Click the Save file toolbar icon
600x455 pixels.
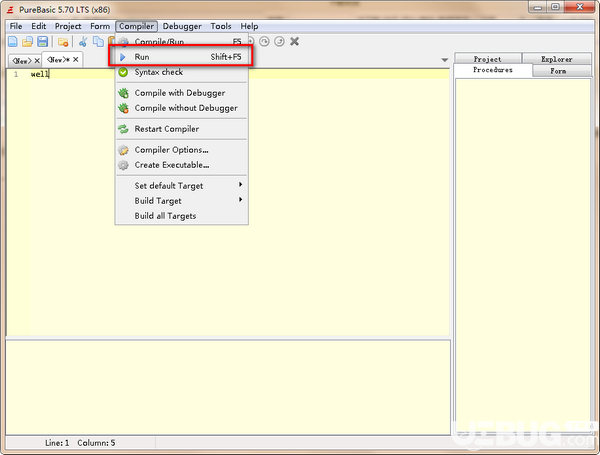[x=42, y=42]
